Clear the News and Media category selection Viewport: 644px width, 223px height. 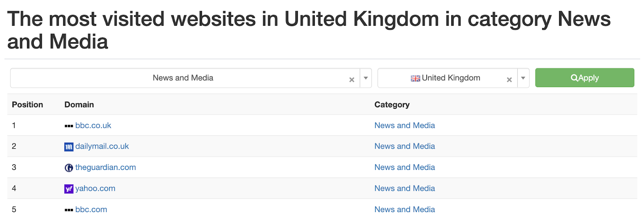(352, 80)
